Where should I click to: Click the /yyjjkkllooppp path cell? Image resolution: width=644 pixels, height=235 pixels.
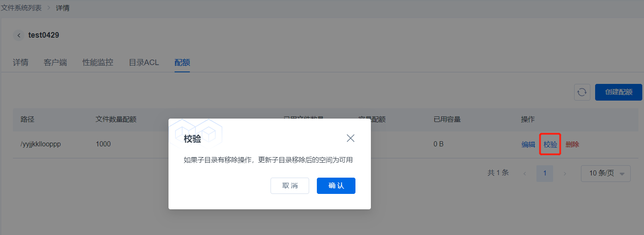41,144
